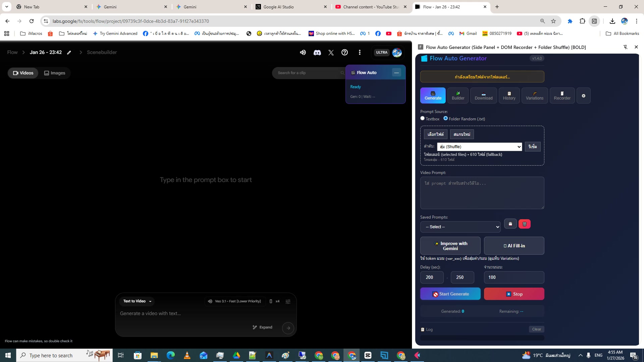Click the Start Generate button
644x362 pixels.
pos(450,294)
